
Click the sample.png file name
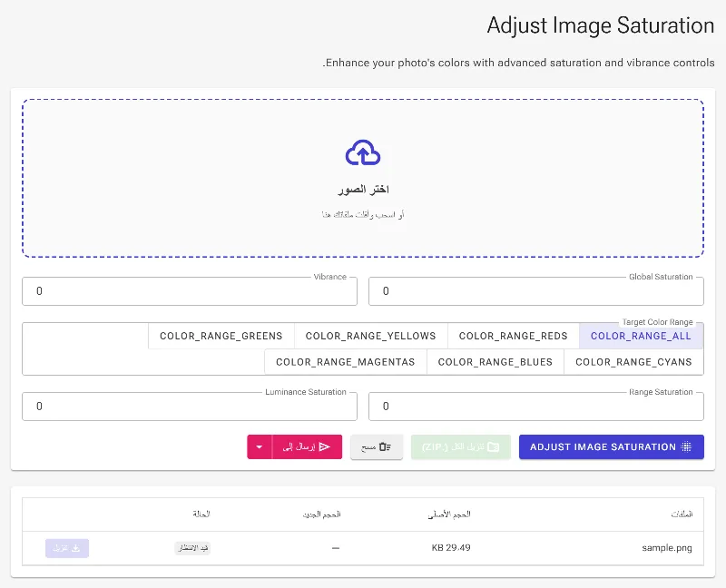coord(667,548)
